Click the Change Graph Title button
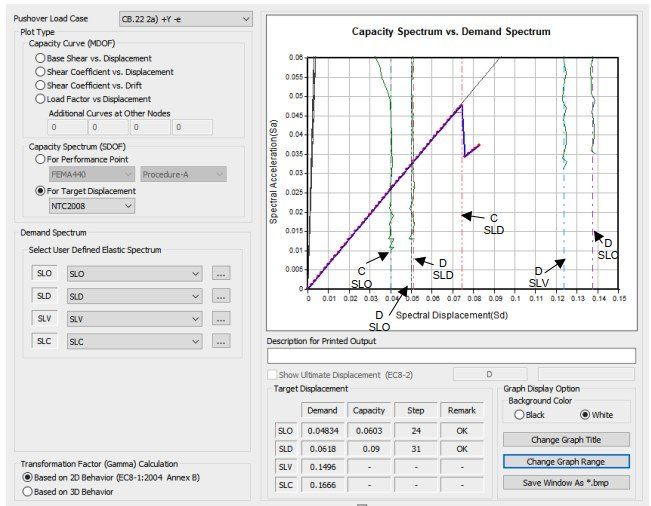This screenshot has height=506, width=651. point(566,440)
